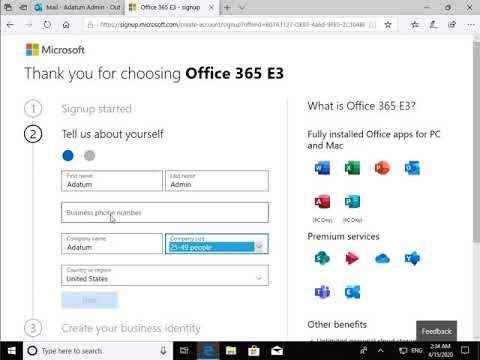Click the Other benefits heading

(x=337, y=324)
